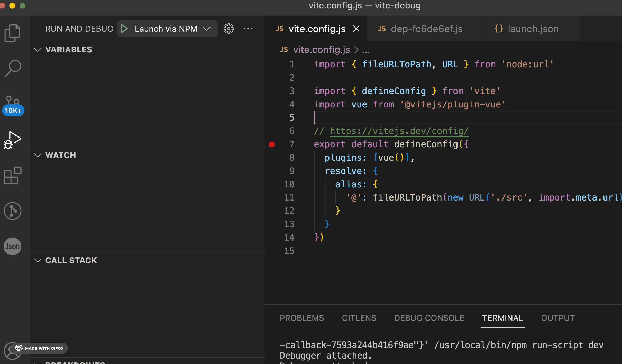Close the vite.config.js tab
Screen dimensions: 622x364
tap(356, 29)
